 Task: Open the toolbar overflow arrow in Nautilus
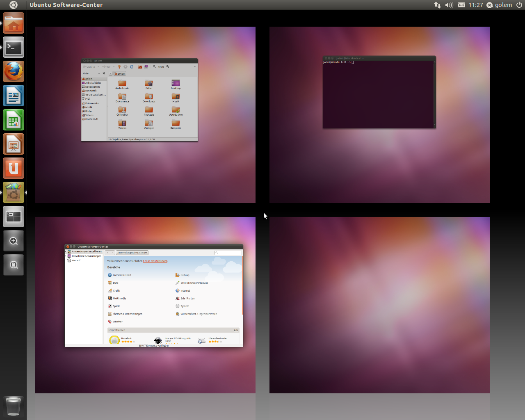[x=195, y=66]
